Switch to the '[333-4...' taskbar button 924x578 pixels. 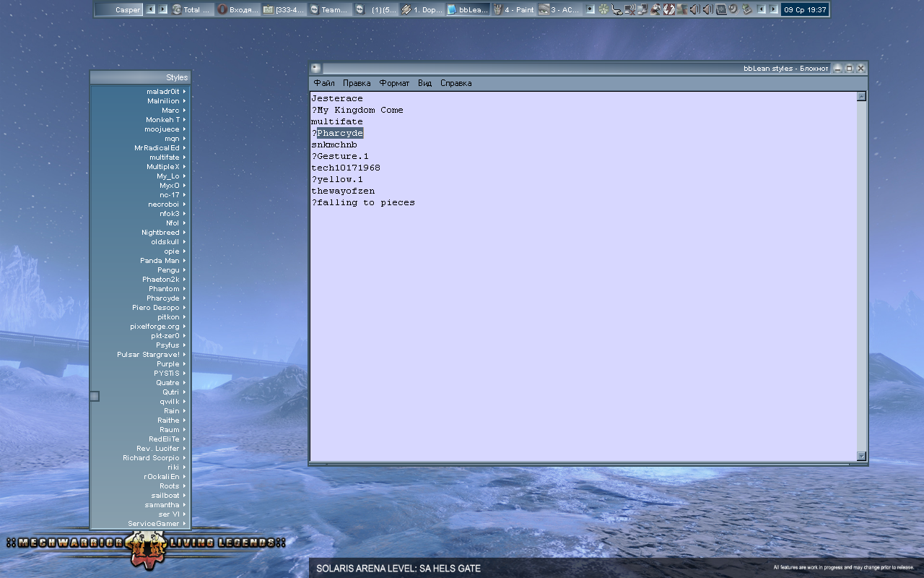pyautogui.click(x=284, y=9)
